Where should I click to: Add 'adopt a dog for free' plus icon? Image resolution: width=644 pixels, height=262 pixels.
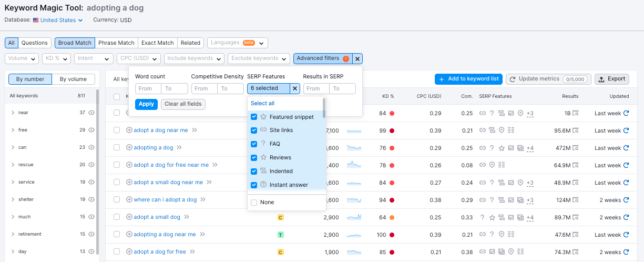[129, 252]
